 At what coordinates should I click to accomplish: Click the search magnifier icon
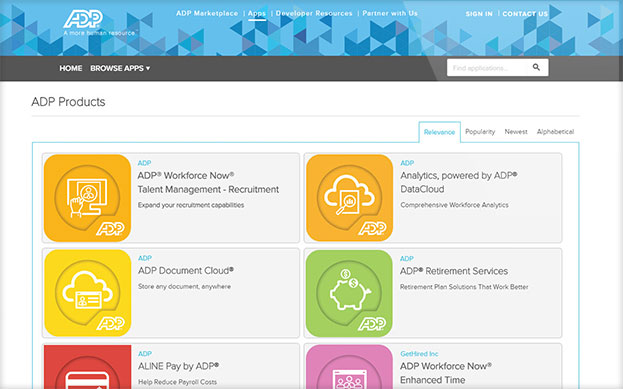tap(536, 67)
